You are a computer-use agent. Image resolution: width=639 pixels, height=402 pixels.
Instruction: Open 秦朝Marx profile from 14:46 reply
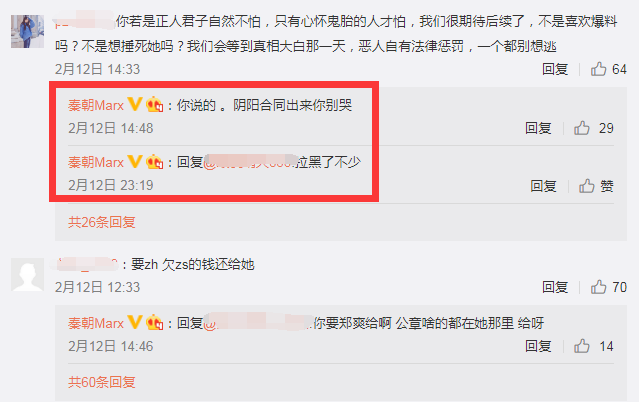[96, 323]
